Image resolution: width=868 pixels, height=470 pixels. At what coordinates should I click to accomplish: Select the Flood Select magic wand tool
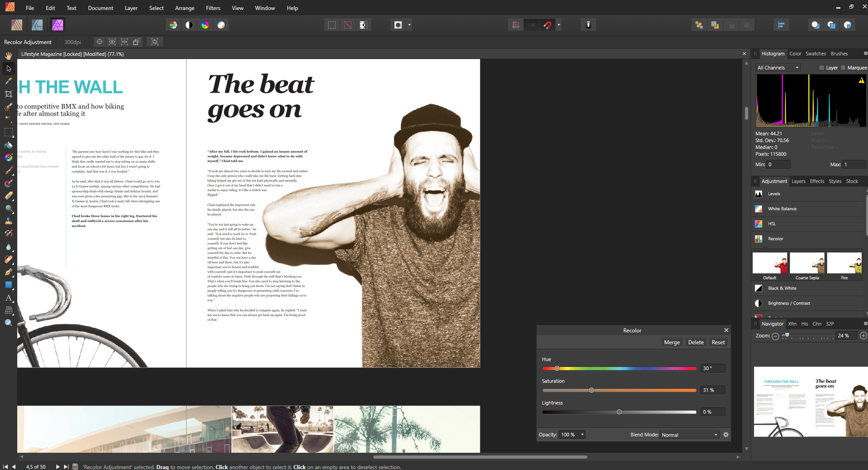pos(9,119)
